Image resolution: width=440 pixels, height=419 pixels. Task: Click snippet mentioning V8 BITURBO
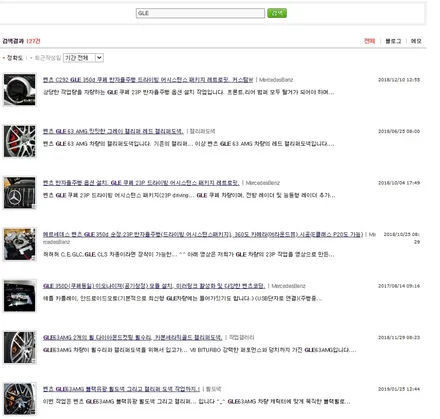(x=199, y=350)
